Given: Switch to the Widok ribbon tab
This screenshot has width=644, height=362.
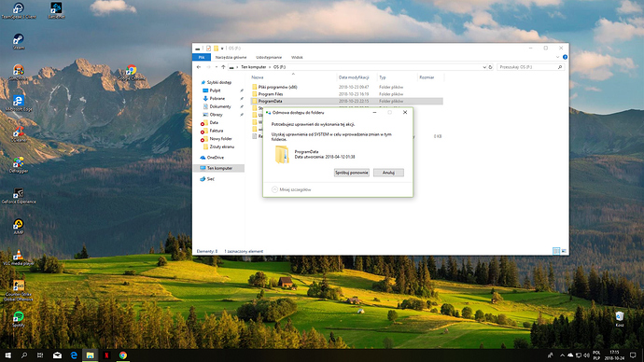Looking at the screenshot, I should 297,58.
